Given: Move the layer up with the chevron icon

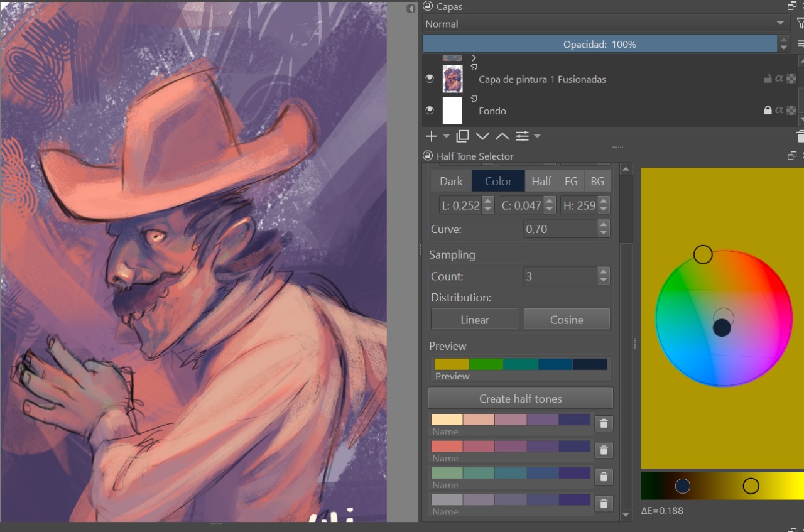Looking at the screenshot, I should pos(503,136).
